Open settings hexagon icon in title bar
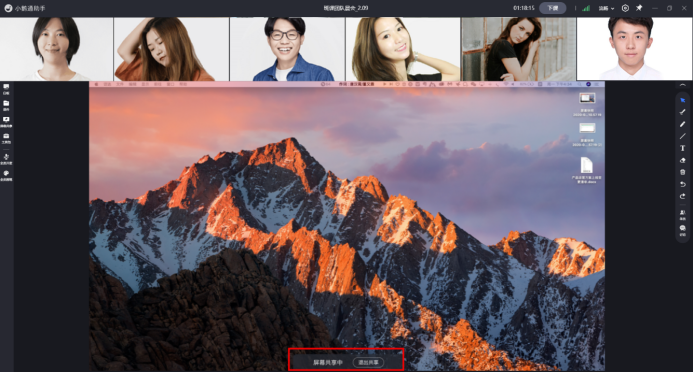Screen dimensions: 693x373 [625, 8]
